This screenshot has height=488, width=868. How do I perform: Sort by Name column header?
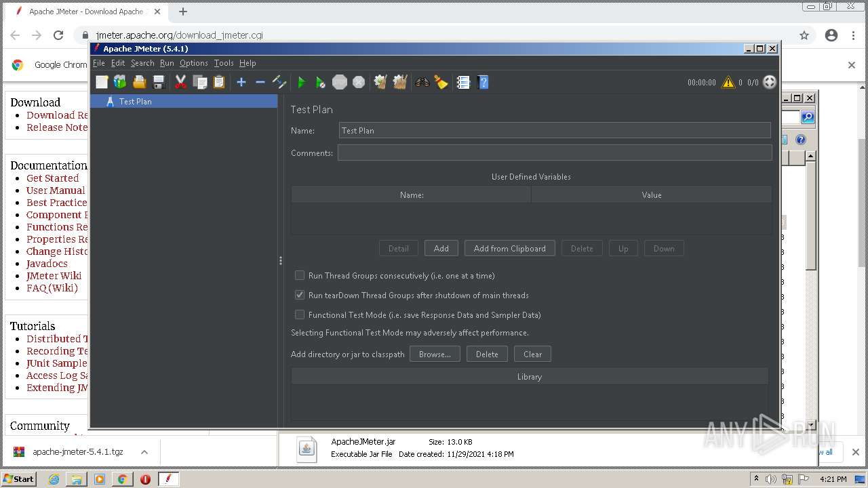click(x=412, y=195)
